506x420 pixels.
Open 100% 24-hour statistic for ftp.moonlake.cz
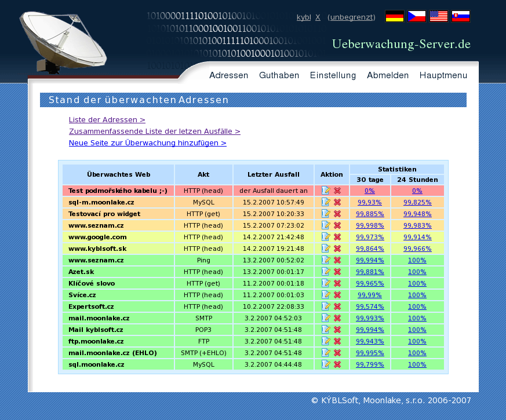tap(417, 342)
